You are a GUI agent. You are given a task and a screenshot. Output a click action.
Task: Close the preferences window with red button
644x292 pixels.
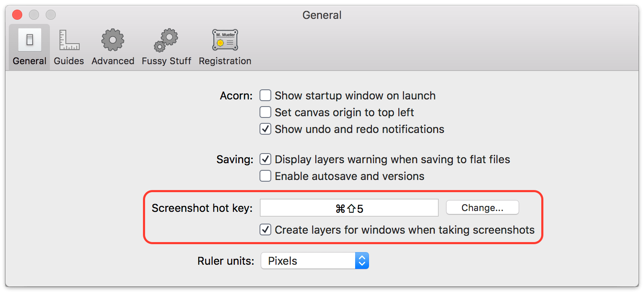[17, 15]
